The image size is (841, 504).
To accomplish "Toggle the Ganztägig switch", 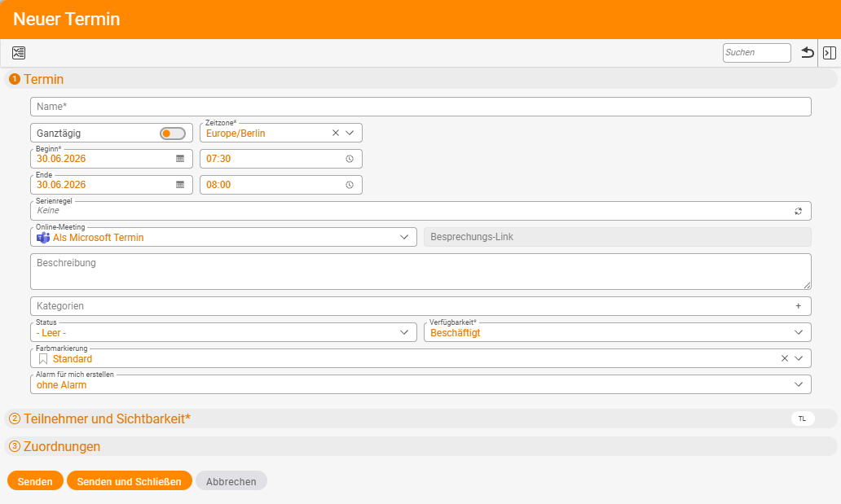I will click(x=173, y=133).
